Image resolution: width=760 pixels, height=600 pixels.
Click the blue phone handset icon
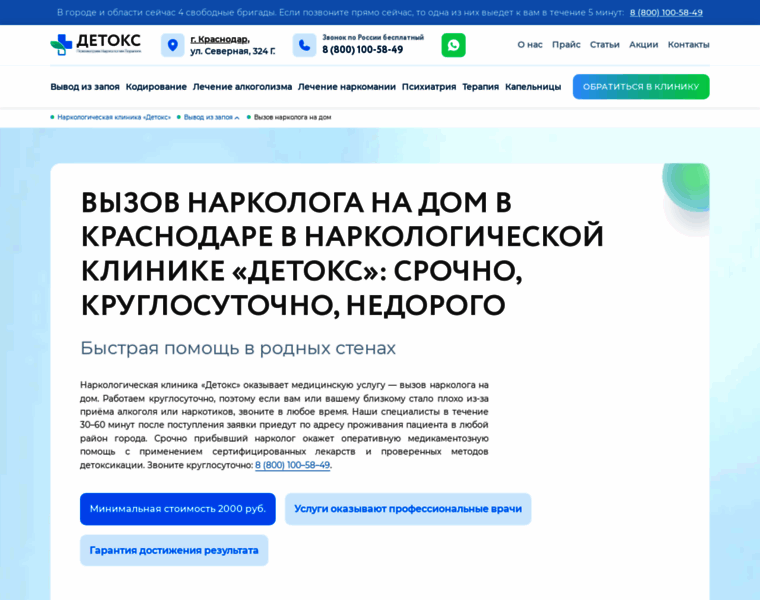(x=304, y=45)
